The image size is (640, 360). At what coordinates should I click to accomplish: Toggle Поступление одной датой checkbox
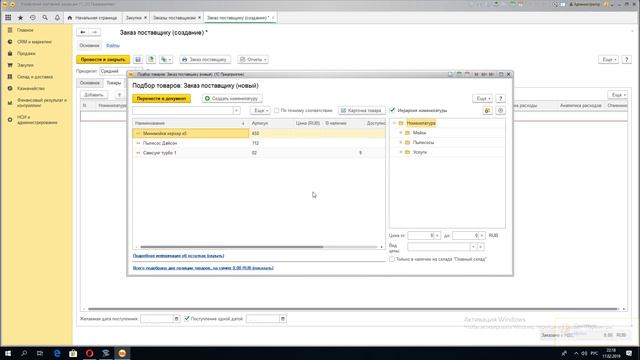[x=187, y=318]
